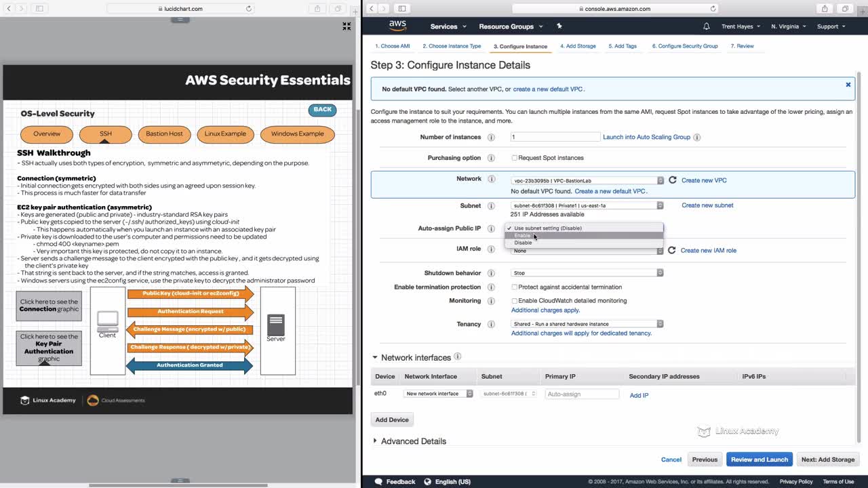Click the Number of instances input field

pos(555,137)
